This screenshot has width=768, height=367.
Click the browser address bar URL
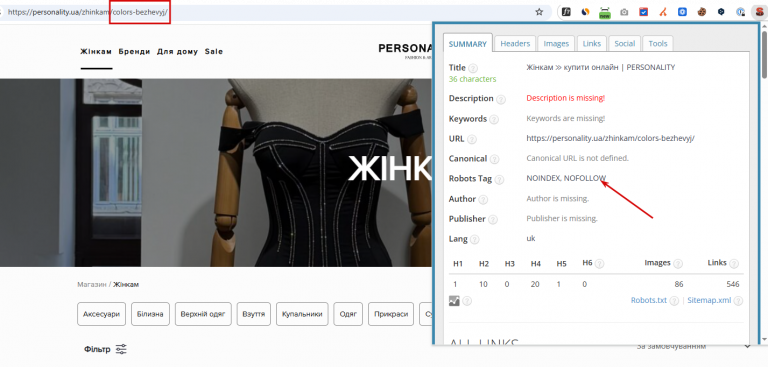(x=88, y=13)
